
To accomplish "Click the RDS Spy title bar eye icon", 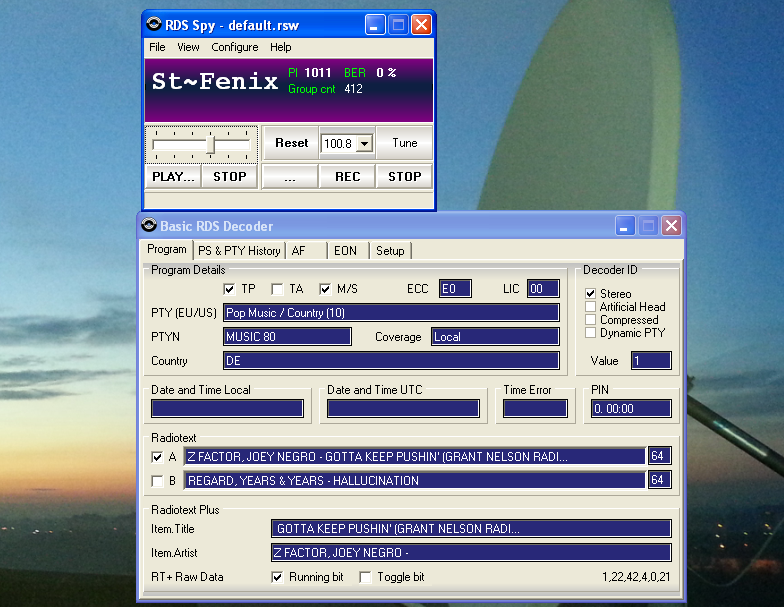I will (x=154, y=24).
